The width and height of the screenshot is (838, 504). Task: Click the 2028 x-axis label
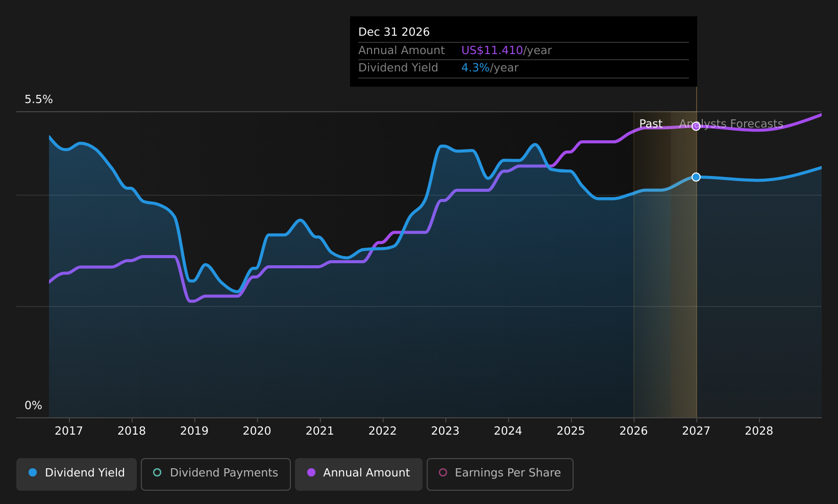click(759, 431)
